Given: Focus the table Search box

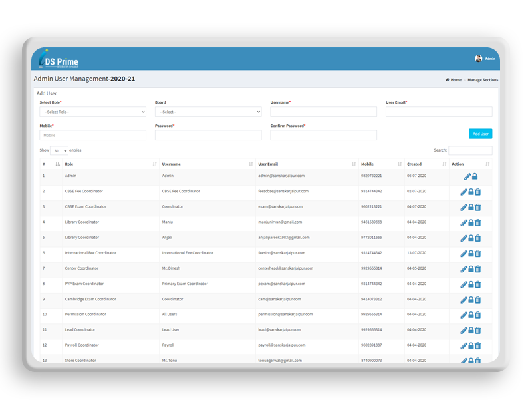Looking at the screenshot, I should click(470, 150).
